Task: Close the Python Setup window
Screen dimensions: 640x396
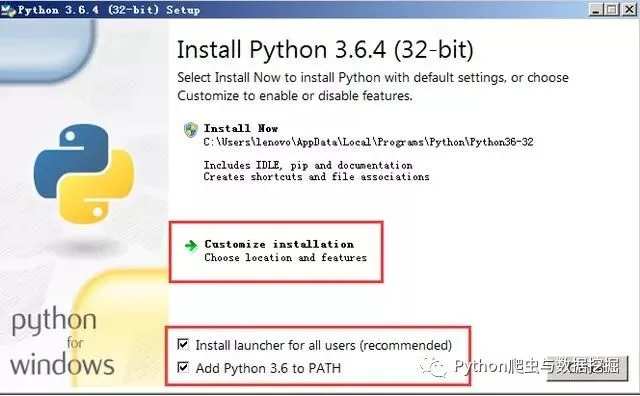Action: tap(629, 9)
